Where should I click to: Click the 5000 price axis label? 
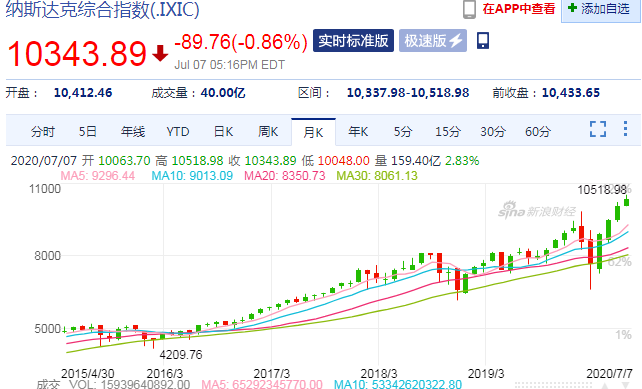pos(47,329)
